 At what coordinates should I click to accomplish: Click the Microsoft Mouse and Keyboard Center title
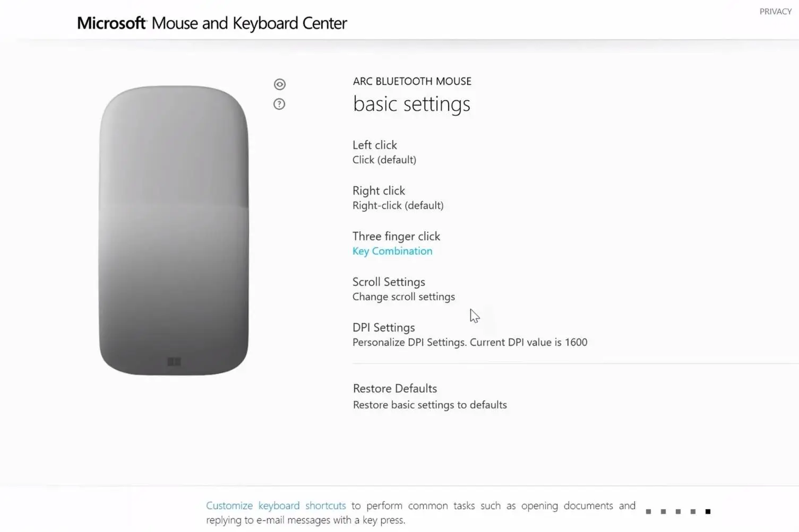[x=212, y=23]
